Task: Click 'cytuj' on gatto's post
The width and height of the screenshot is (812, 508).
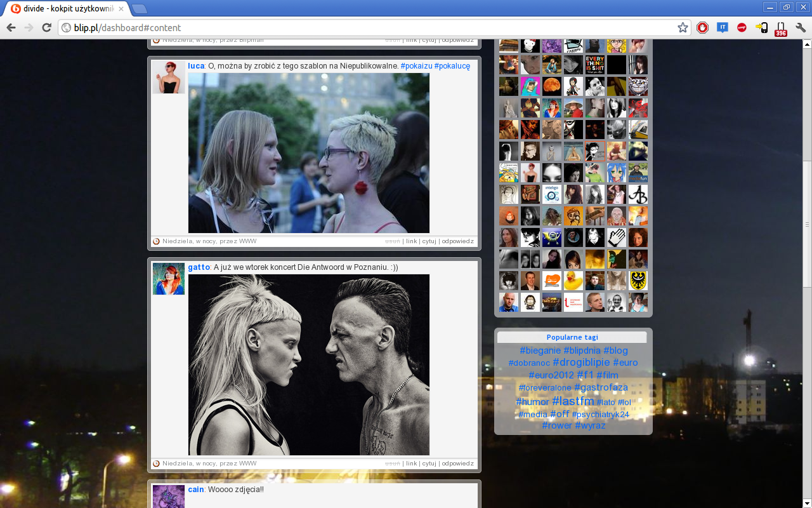Action: pos(429,464)
